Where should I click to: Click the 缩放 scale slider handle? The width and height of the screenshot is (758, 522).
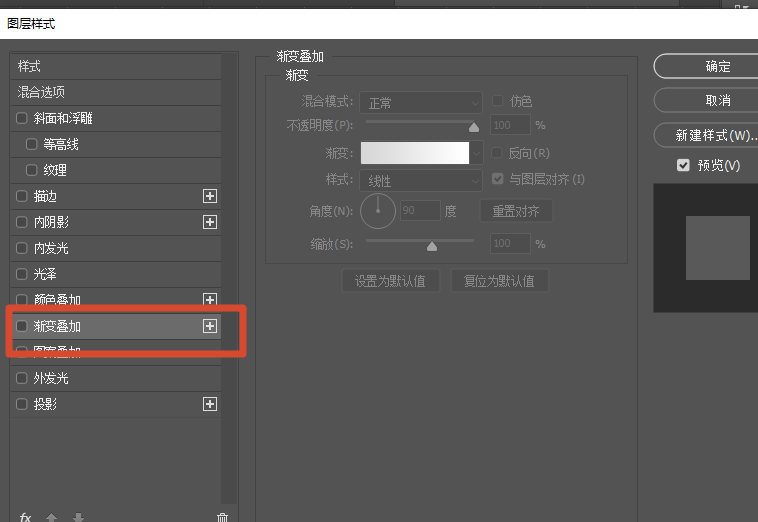tap(432, 246)
